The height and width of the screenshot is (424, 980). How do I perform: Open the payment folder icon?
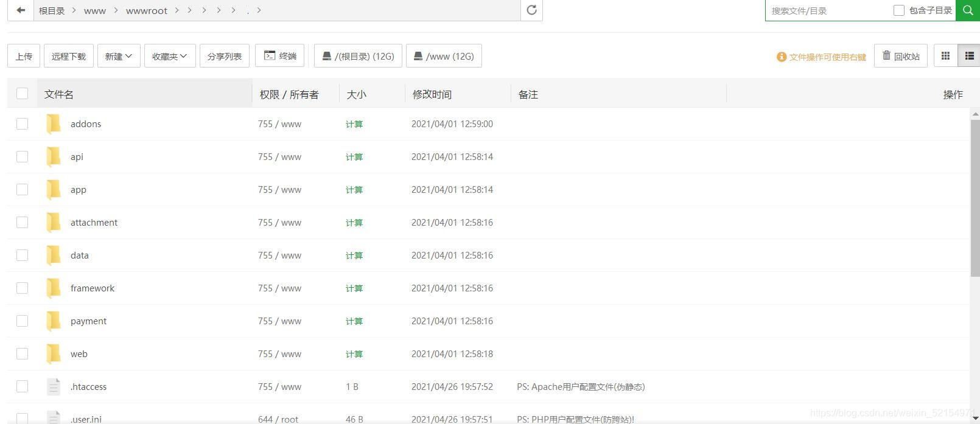[54, 321]
